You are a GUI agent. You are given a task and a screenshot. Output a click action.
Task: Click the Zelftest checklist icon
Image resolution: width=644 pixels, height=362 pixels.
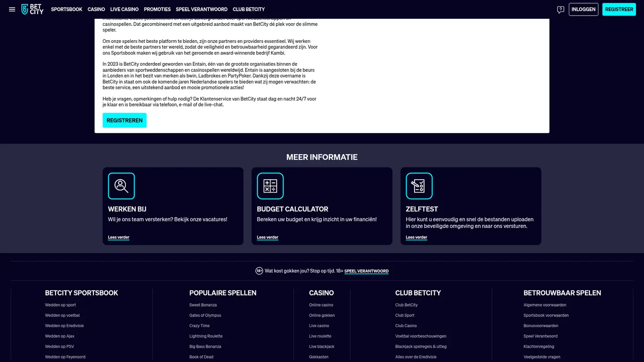click(419, 186)
